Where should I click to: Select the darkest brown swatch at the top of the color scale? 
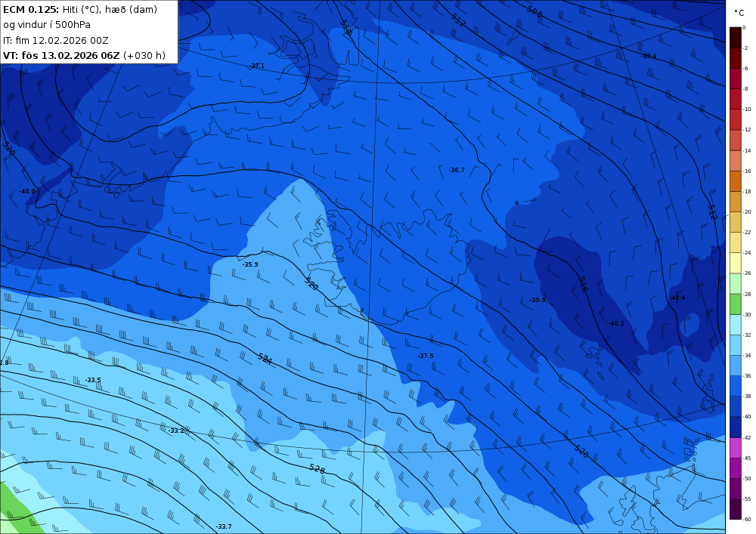coord(736,38)
